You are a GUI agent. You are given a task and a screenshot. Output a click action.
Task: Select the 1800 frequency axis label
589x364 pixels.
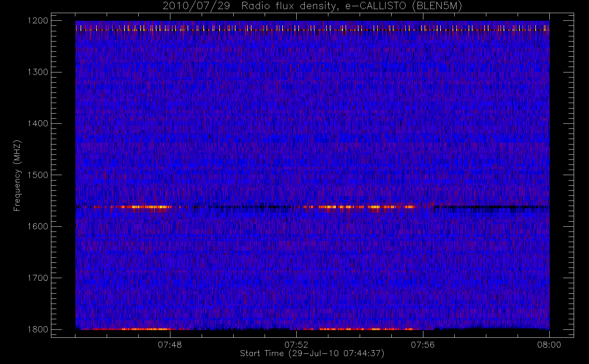point(38,329)
